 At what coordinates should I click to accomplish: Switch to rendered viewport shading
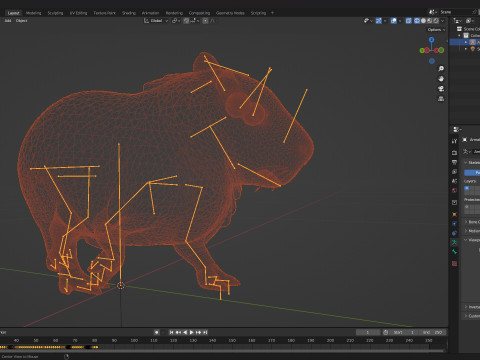436,21
